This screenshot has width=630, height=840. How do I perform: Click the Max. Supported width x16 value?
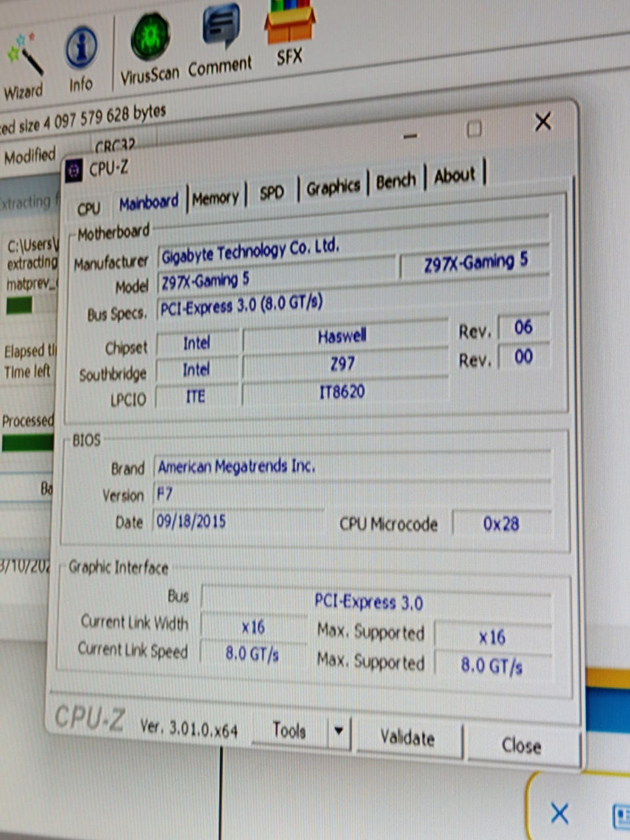point(492,637)
